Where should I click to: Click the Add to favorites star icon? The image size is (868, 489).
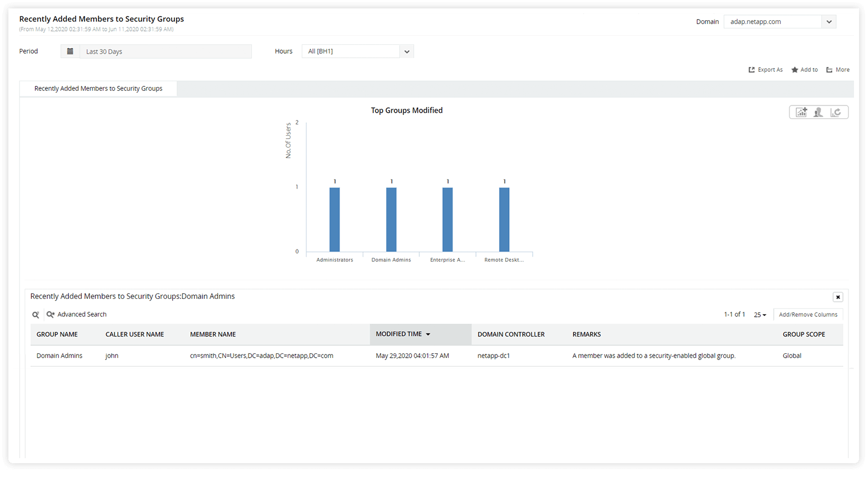[795, 69]
